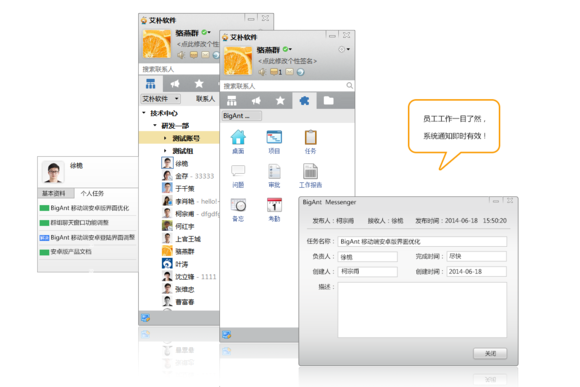Click the speaker icon in front contact window

[x=262, y=72]
